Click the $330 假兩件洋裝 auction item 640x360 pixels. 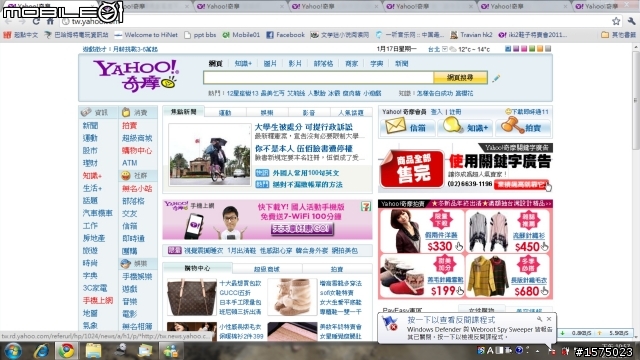click(422, 231)
